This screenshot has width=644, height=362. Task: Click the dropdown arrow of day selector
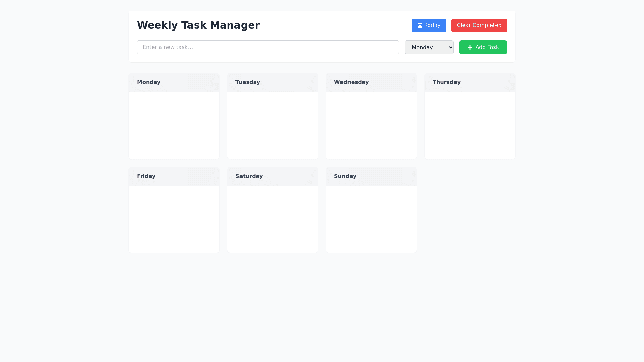450,47
